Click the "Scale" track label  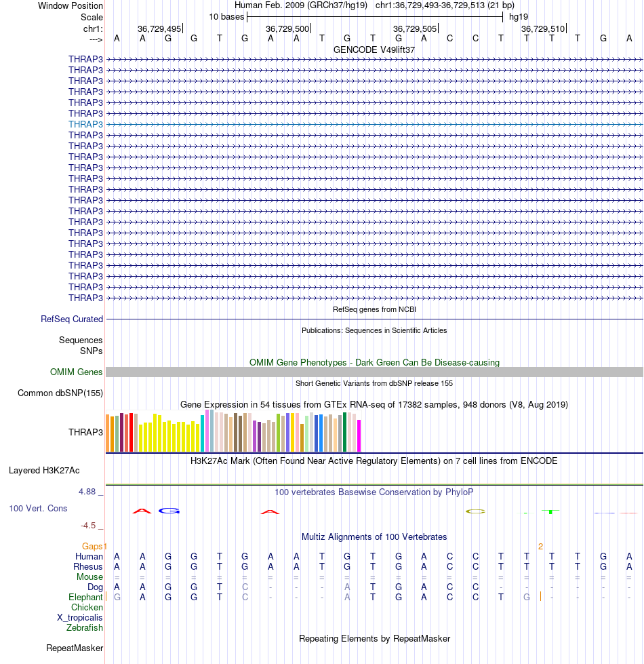(x=92, y=18)
